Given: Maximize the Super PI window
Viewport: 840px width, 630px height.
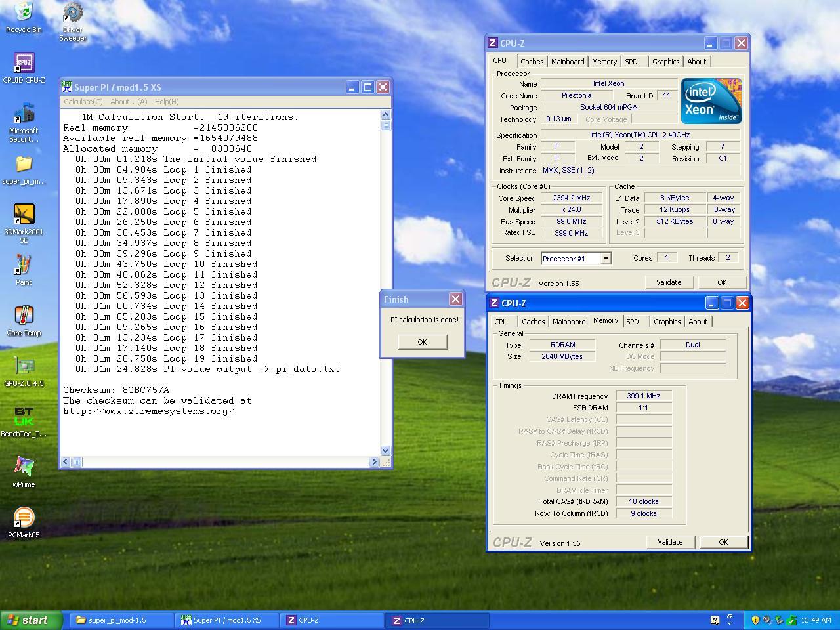Looking at the screenshot, I should coord(367,87).
